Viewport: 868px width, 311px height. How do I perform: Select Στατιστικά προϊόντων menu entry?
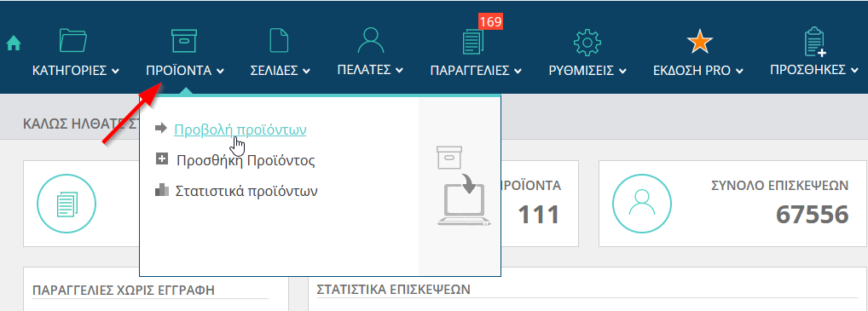click(246, 192)
